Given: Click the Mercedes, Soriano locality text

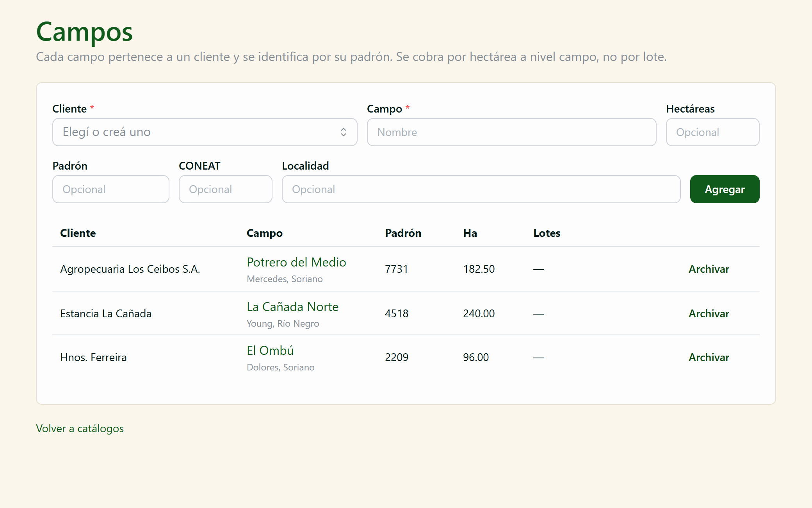Looking at the screenshot, I should click(285, 279).
